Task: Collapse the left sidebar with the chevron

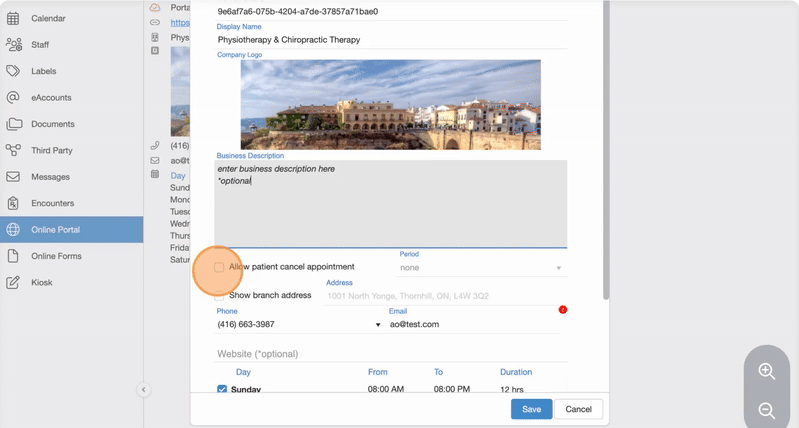Action: 143,390
